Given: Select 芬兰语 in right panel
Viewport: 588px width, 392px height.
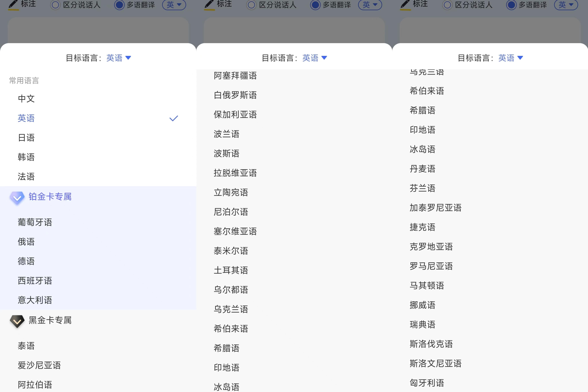Looking at the screenshot, I should pos(423,188).
